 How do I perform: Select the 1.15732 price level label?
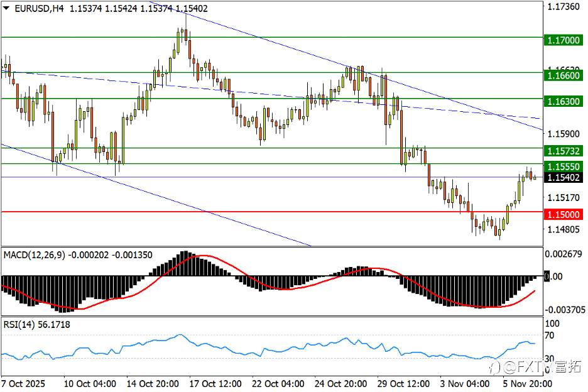[563, 150]
